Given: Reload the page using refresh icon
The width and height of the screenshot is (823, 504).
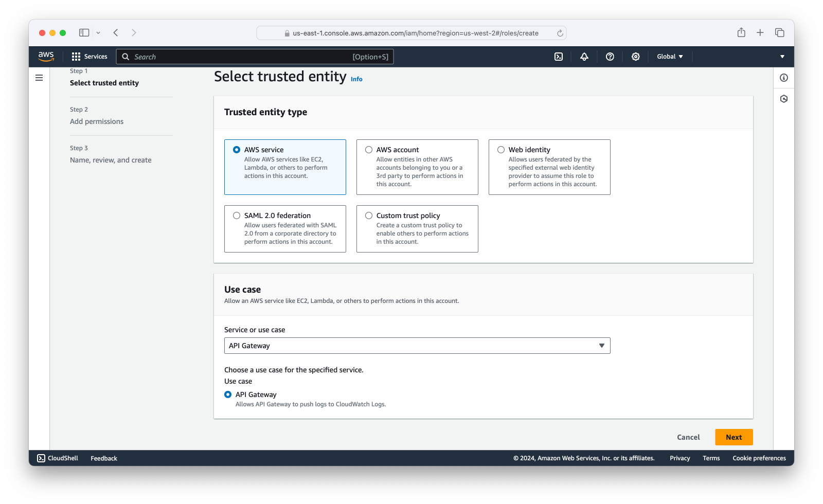Looking at the screenshot, I should coord(560,33).
